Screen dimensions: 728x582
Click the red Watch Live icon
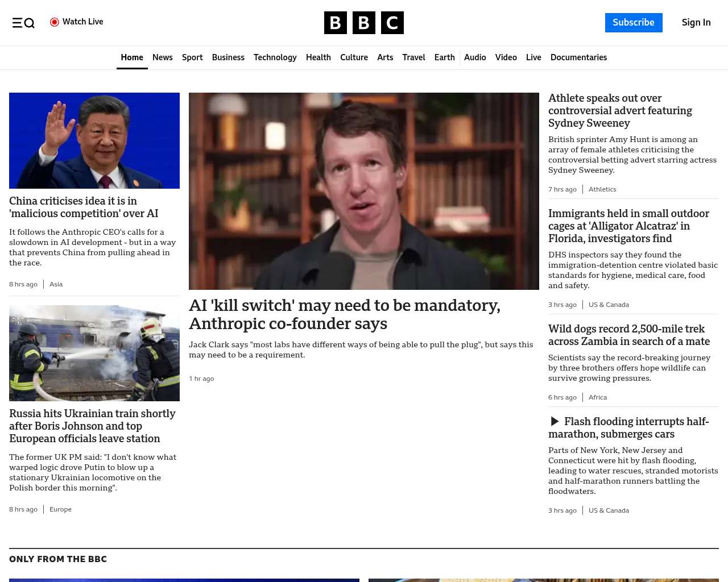(x=55, y=22)
